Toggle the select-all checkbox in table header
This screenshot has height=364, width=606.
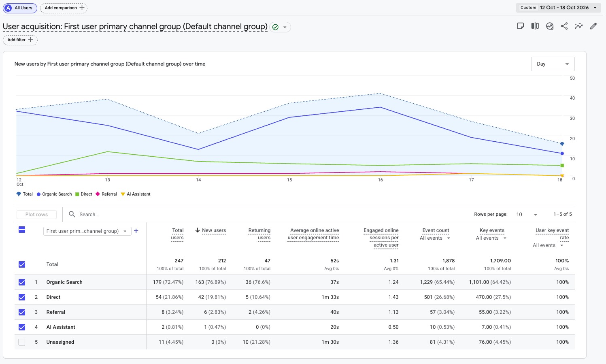coord(22,230)
